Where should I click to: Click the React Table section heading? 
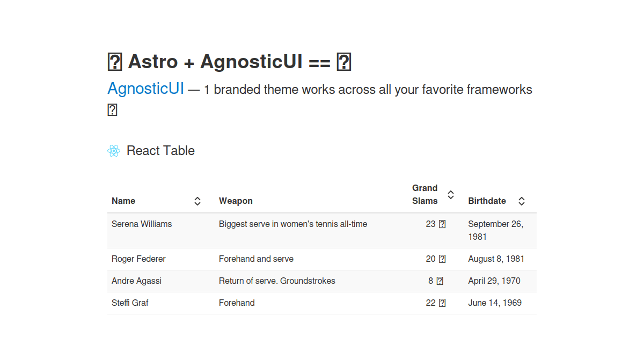tap(160, 151)
